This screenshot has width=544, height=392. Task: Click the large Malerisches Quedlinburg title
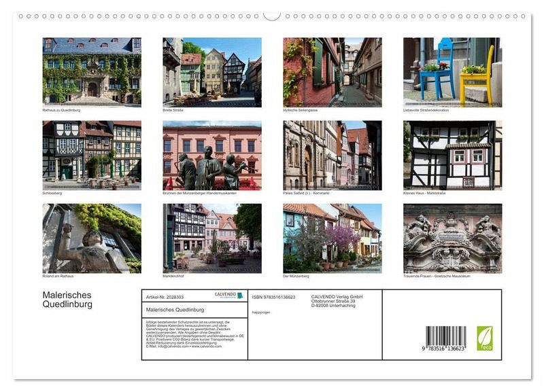[67, 300]
